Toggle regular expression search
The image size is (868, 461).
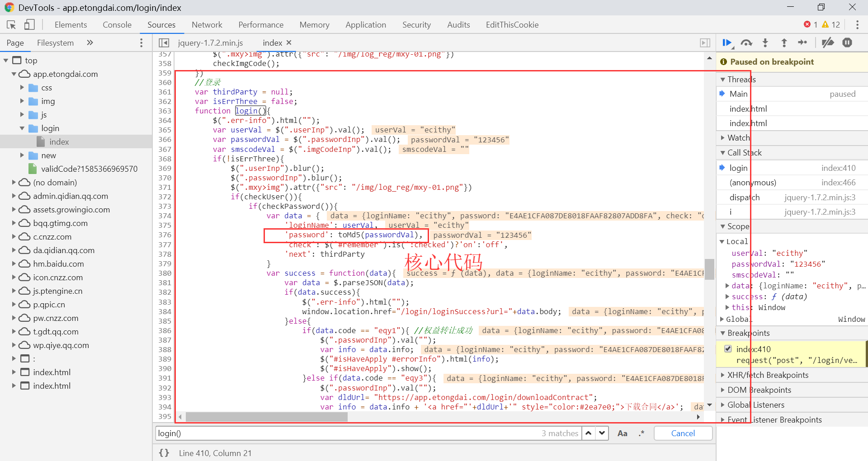[642, 433]
